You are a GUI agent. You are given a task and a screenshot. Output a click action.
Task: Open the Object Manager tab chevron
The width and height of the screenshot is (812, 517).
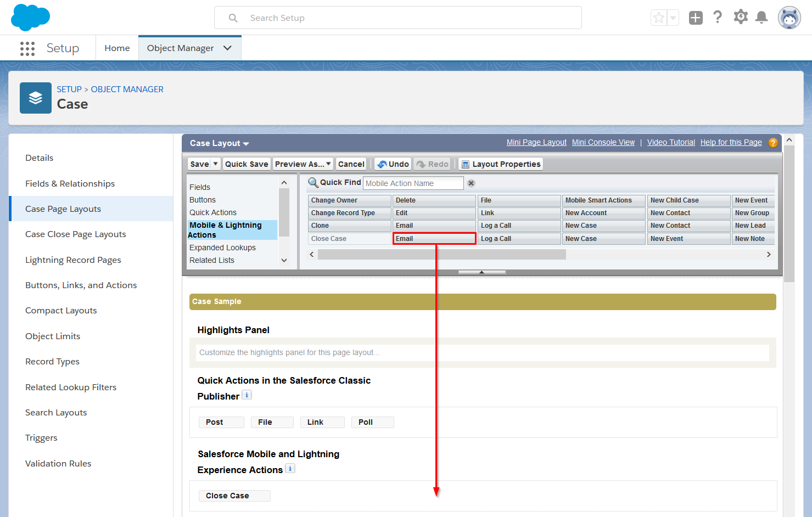[x=227, y=48]
